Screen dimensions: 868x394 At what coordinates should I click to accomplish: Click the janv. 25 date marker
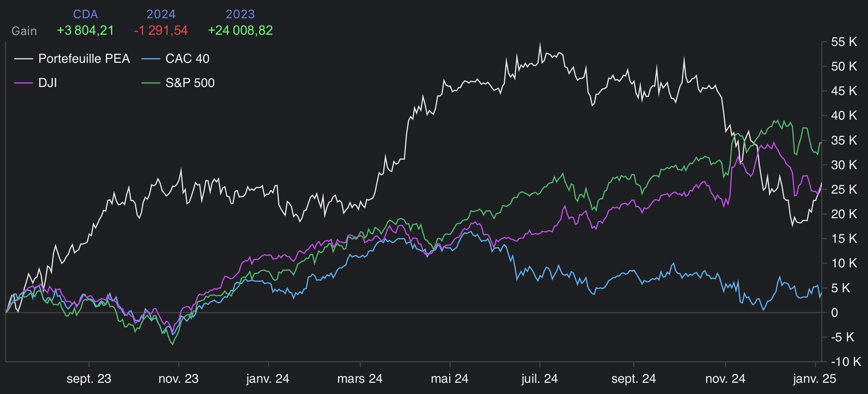pyautogui.click(x=815, y=379)
